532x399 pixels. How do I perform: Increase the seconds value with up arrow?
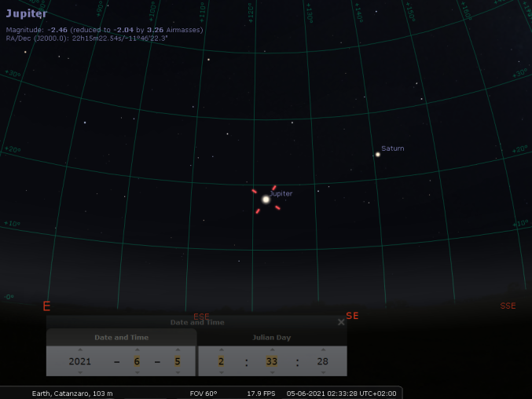pyautogui.click(x=323, y=350)
